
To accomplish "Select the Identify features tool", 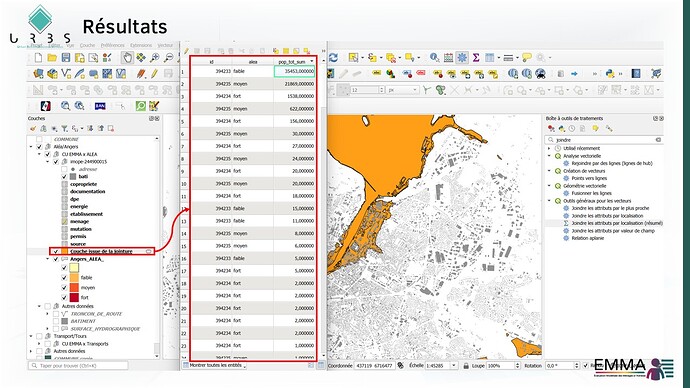I will point(434,58).
